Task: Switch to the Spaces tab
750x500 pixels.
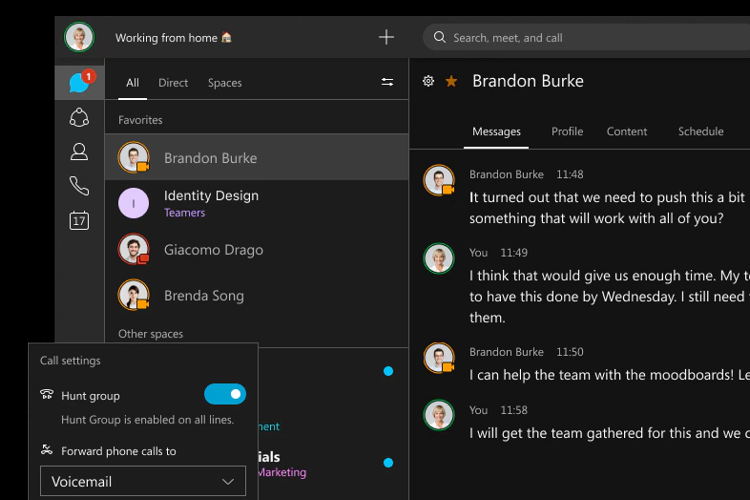Action: pyautogui.click(x=224, y=83)
